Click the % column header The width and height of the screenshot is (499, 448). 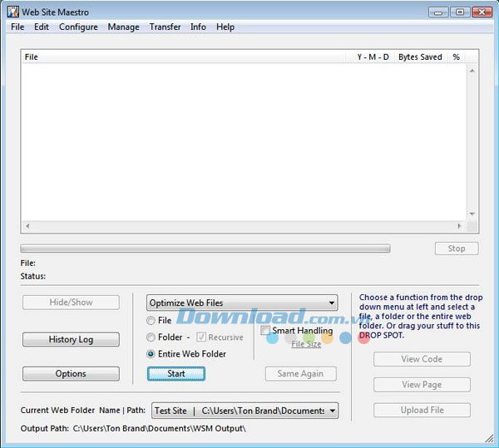pos(456,57)
